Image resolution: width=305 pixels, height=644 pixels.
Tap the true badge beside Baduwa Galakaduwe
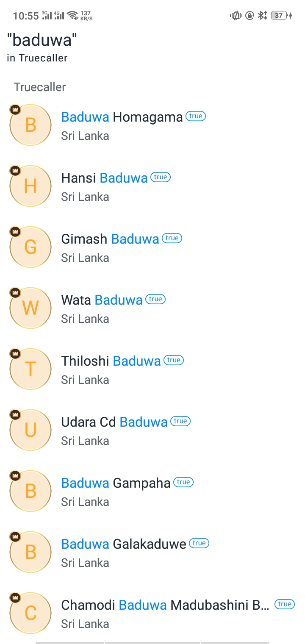199,543
